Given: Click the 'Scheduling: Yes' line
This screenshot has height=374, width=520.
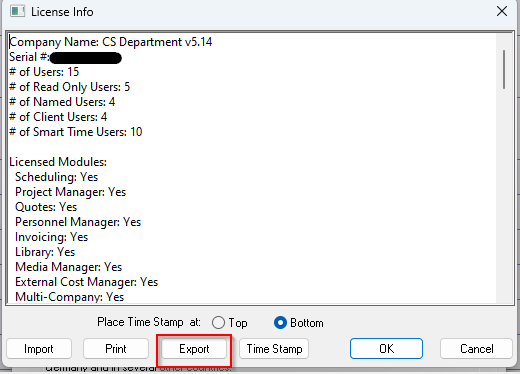Looking at the screenshot, I should pyautogui.click(x=57, y=177).
